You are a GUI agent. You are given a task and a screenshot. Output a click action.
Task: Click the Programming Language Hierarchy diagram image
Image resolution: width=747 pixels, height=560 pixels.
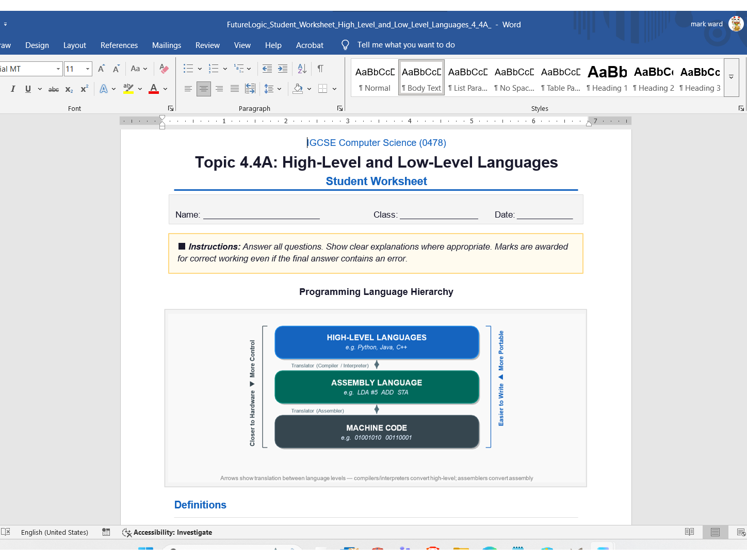coord(376,398)
